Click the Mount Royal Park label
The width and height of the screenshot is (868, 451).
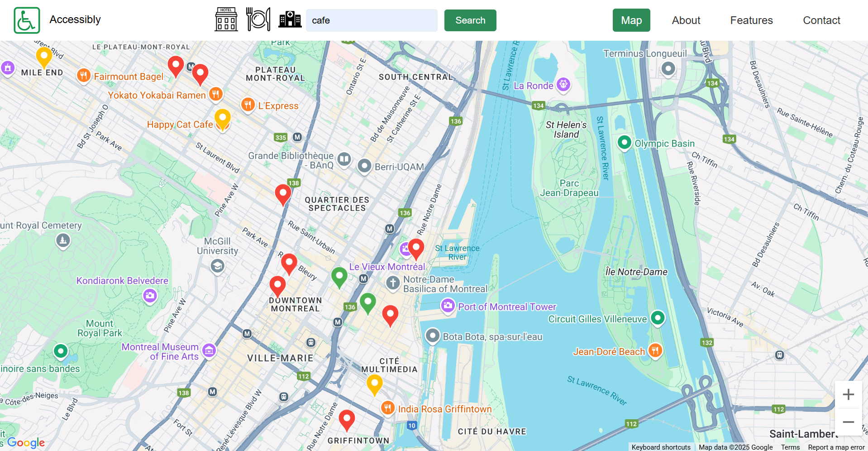click(100, 328)
